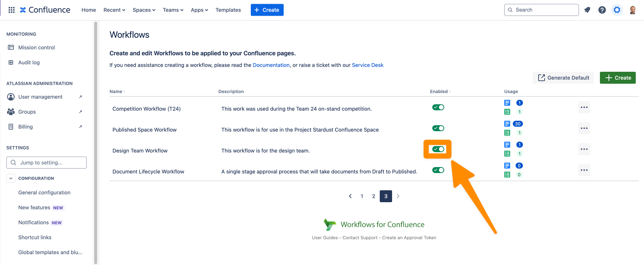Open the app switcher grid icon
This screenshot has height=265, width=644.
click(x=12, y=10)
